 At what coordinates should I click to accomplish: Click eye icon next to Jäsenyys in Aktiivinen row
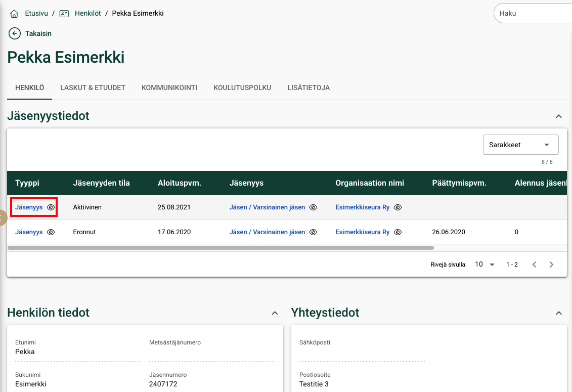point(51,207)
